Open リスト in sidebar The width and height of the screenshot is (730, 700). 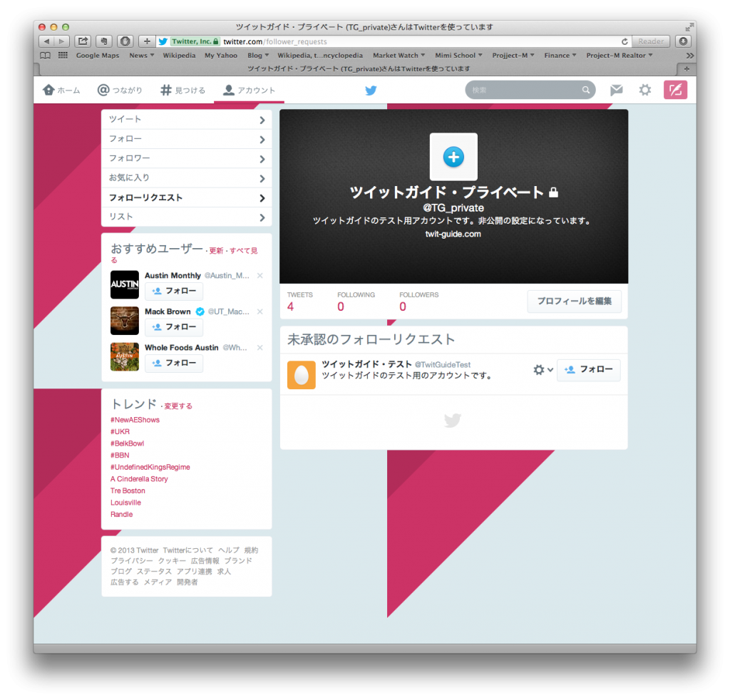coord(186,217)
